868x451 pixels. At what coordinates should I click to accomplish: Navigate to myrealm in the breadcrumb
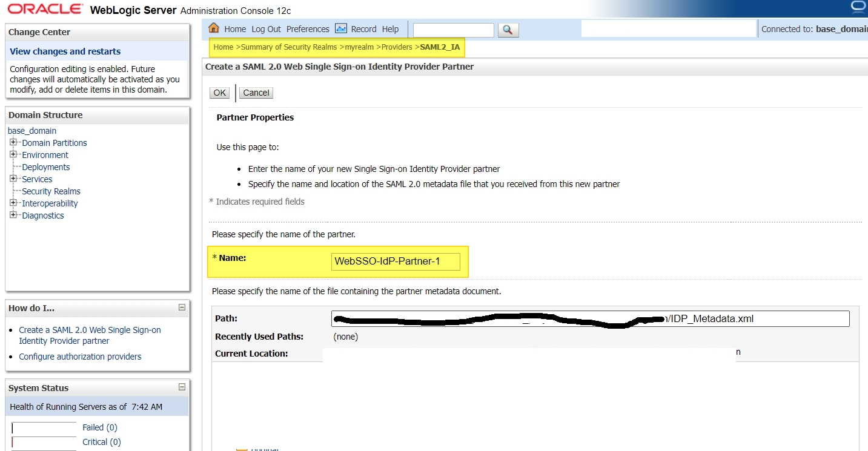point(359,47)
